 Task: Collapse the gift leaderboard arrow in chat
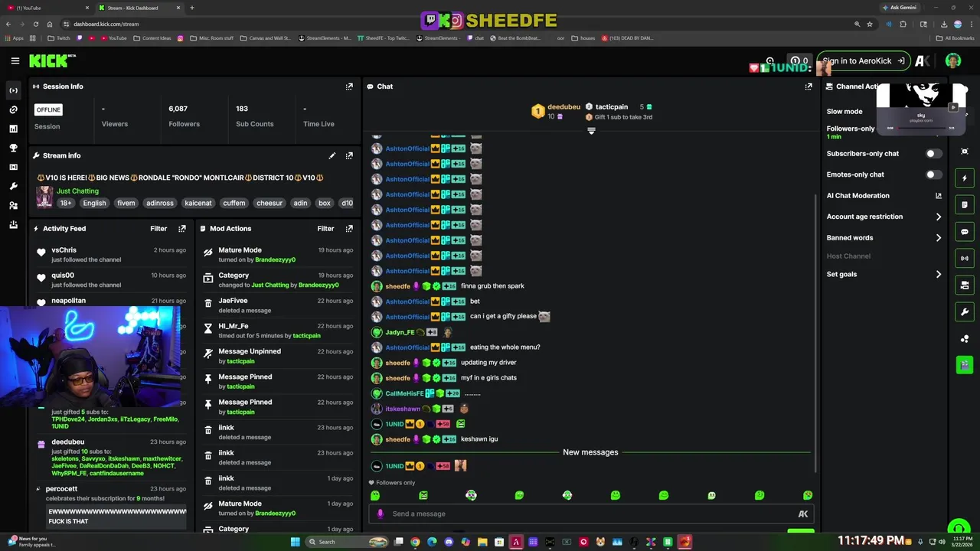coord(591,131)
